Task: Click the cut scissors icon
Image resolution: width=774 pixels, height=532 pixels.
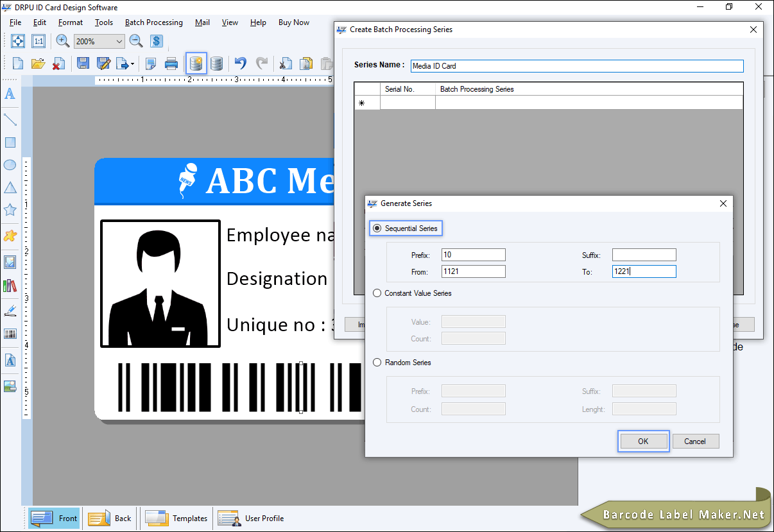Action: pos(286,64)
